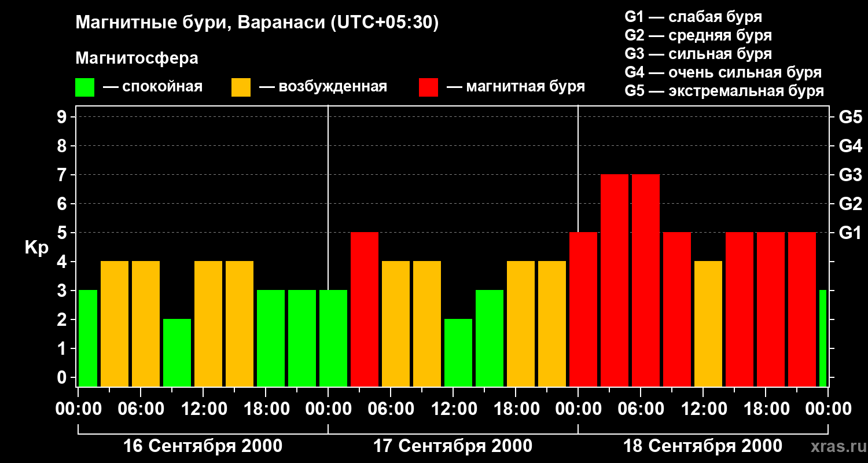
Task: Click the red 'магнитная буря' legend swatch
Action: (428, 87)
